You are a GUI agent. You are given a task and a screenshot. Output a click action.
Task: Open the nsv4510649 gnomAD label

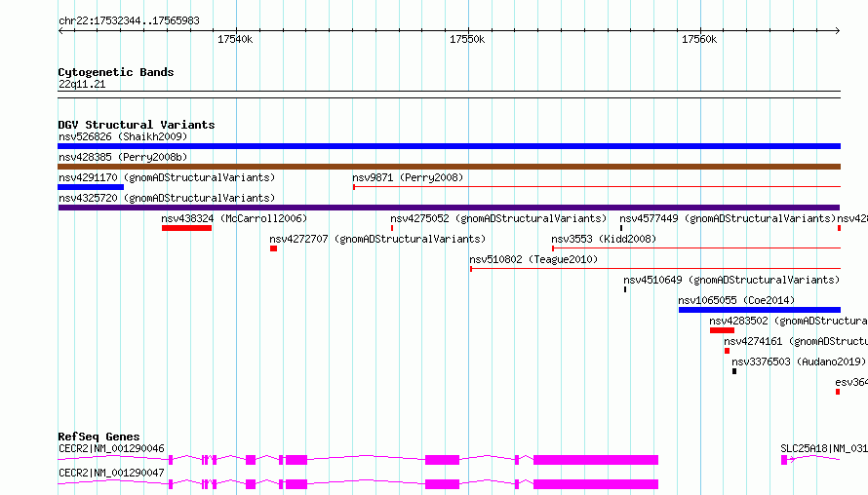click(x=731, y=280)
